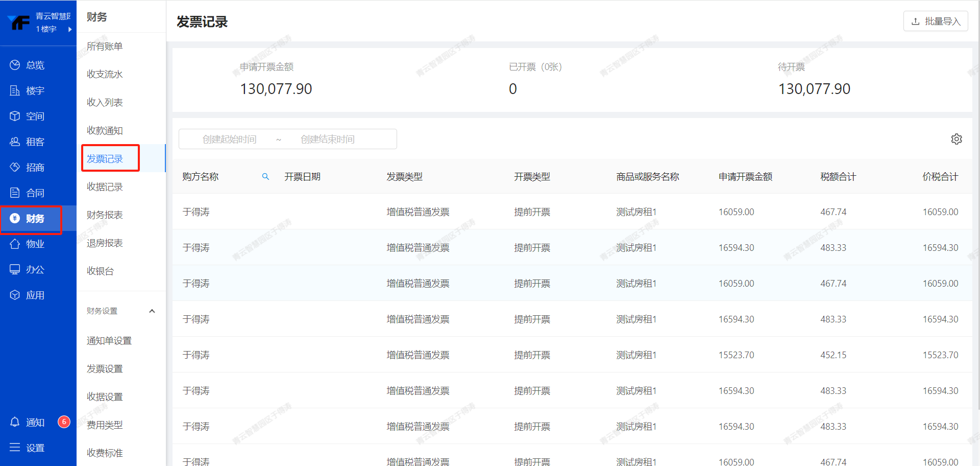Open 所有账单 all bills link
Screen dimensions: 980x466
tap(105, 46)
